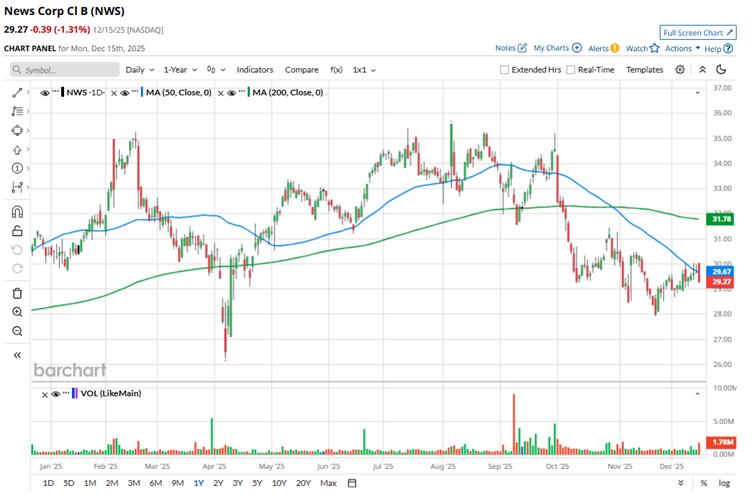Open the 1-Year period dropdown
Viewport: 753px width, 498px height.
click(x=180, y=70)
